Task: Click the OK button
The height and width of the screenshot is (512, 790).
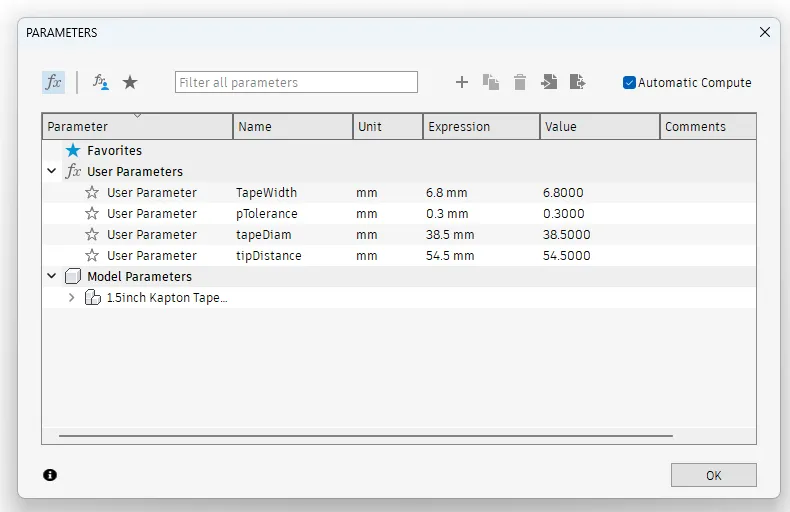Action: pos(713,475)
